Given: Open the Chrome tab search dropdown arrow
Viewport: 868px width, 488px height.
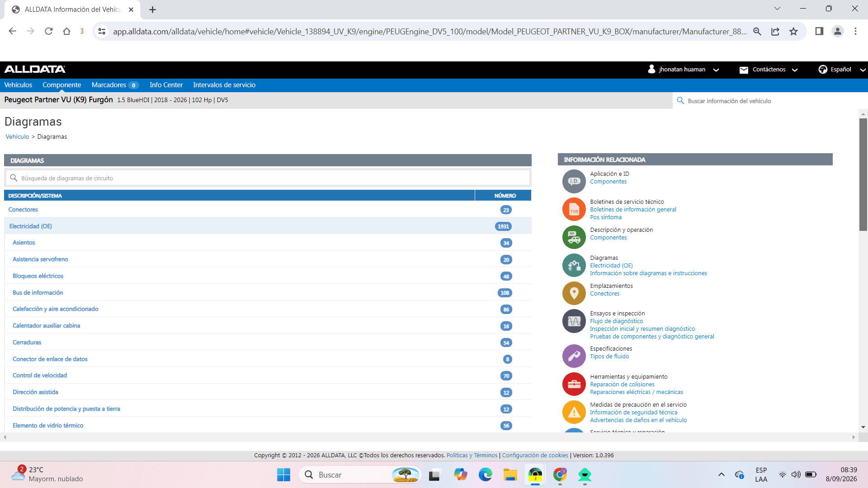Looking at the screenshot, I should pos(777,9).
